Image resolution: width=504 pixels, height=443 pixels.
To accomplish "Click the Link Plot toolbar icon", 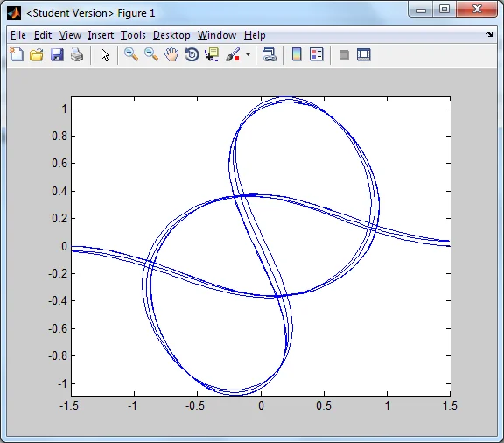I will (269, 54).
